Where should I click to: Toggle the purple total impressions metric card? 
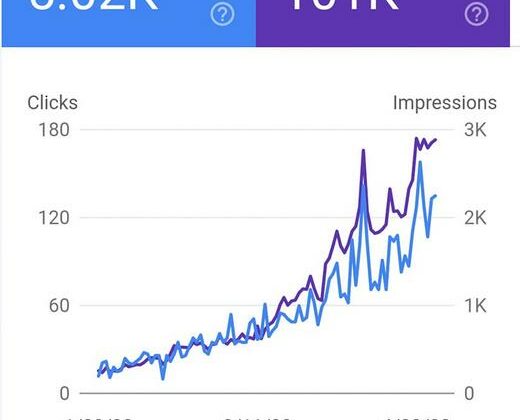click(x=383, y=23)
